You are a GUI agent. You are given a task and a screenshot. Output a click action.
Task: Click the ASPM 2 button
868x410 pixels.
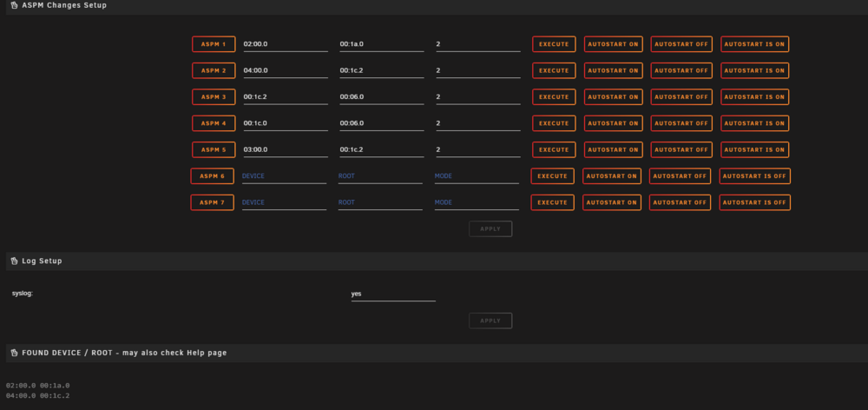tap(214, 71)
